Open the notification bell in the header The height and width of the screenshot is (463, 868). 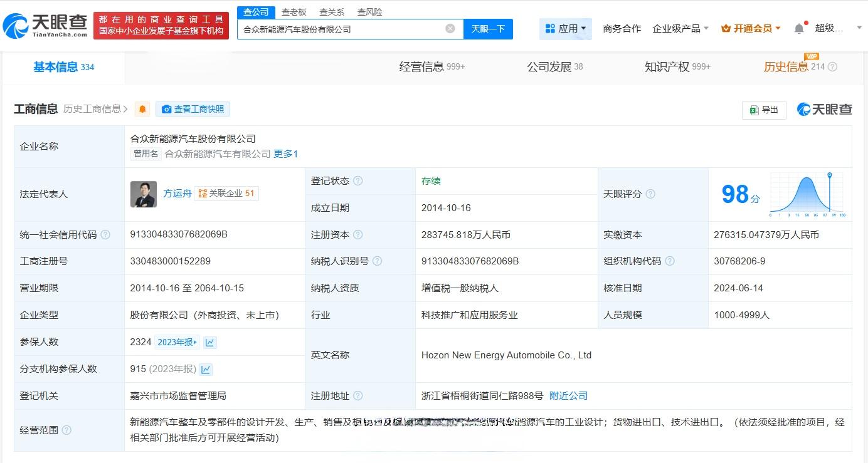[798, 28]
